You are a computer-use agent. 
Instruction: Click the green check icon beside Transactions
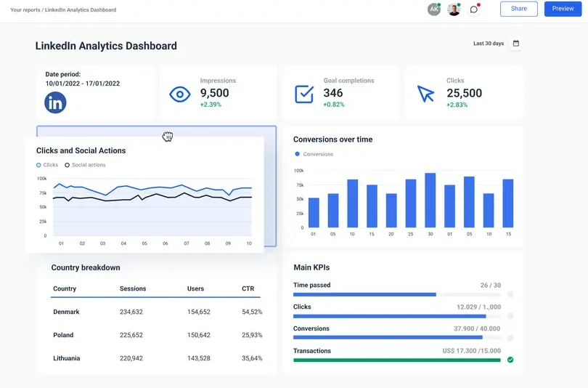(x=510, y=360)
